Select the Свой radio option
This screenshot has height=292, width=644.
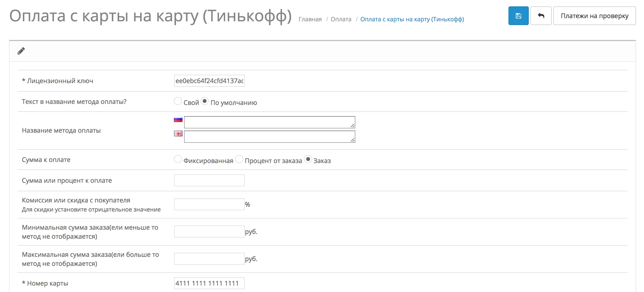point(178,101)
